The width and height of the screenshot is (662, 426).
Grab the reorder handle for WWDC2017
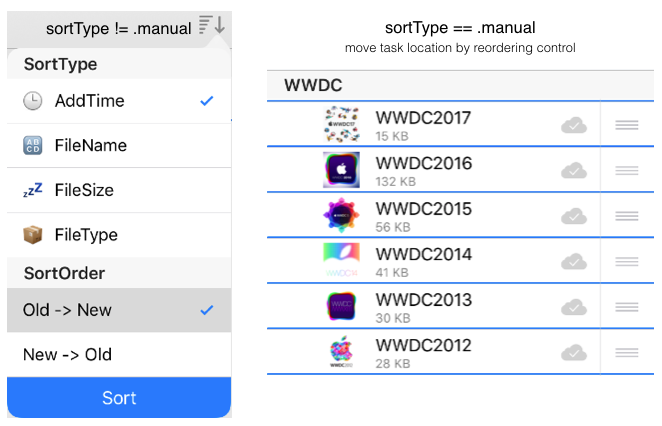pos(627,125)
